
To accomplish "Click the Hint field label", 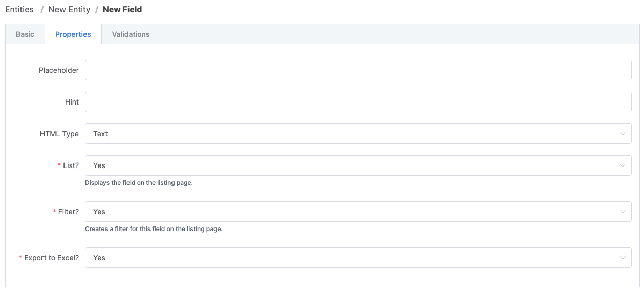I will [72, 102].
